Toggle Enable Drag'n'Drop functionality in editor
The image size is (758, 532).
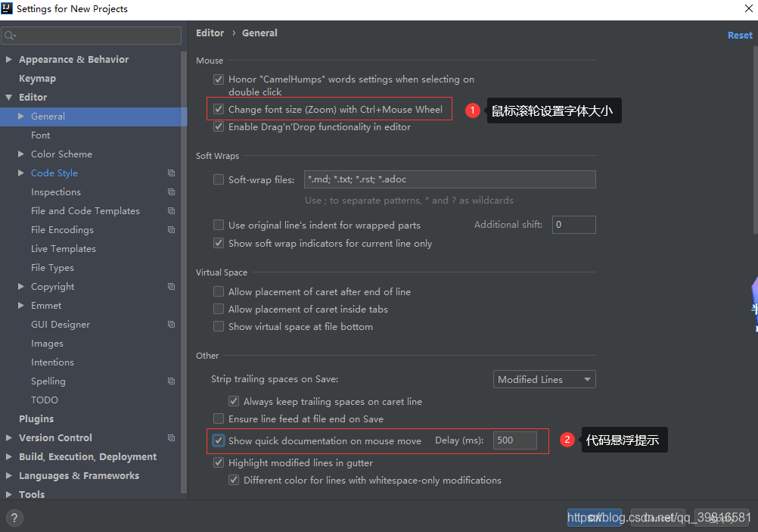click(219, 126)
